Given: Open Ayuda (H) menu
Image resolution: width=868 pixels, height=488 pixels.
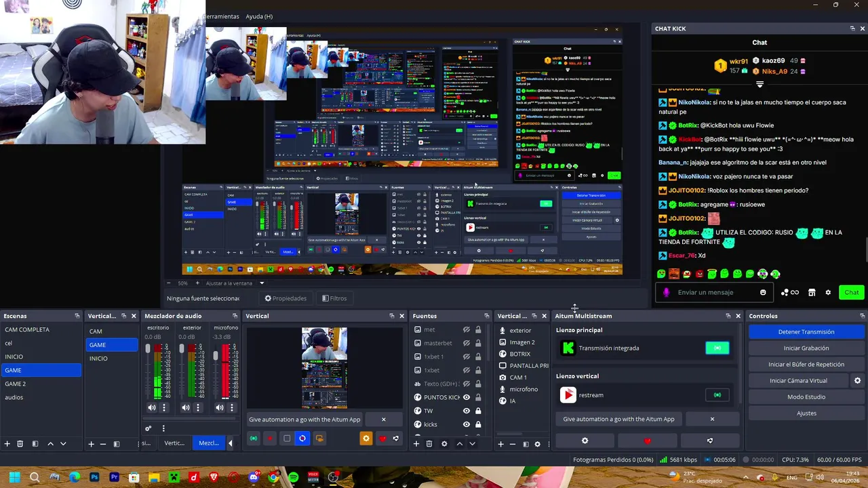Looking at the screenshot, I should (x=259, y=16).
